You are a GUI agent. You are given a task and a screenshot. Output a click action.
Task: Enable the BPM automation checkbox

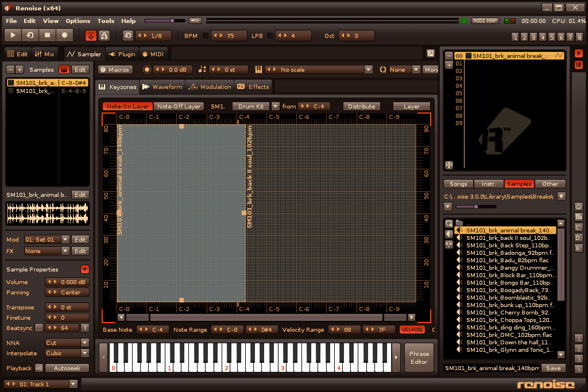click(x=206, y=36)
